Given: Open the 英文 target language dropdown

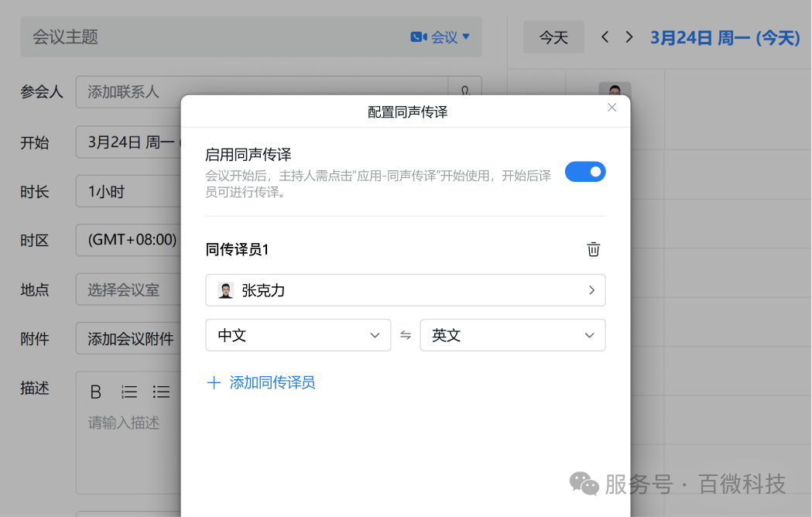Looking at the screenshot, I should [x=512, y=334].
